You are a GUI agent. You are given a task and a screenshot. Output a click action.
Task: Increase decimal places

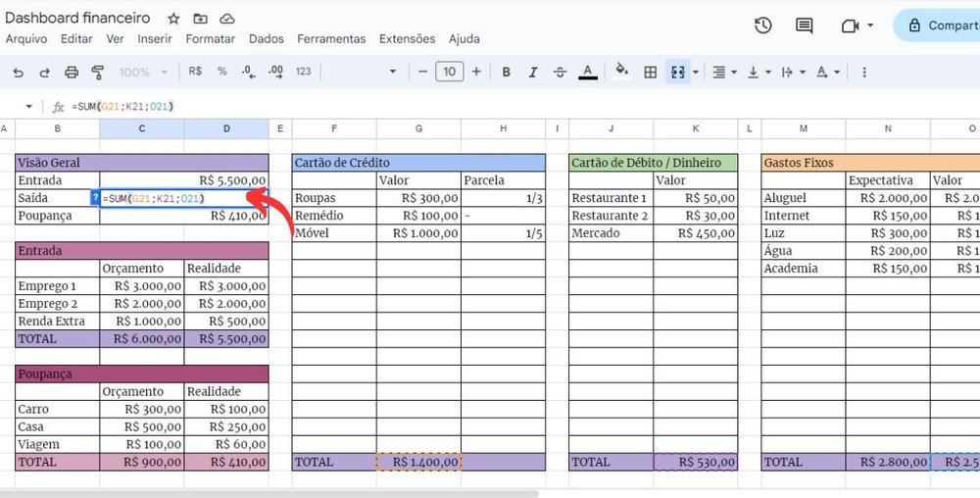[275, 72]
